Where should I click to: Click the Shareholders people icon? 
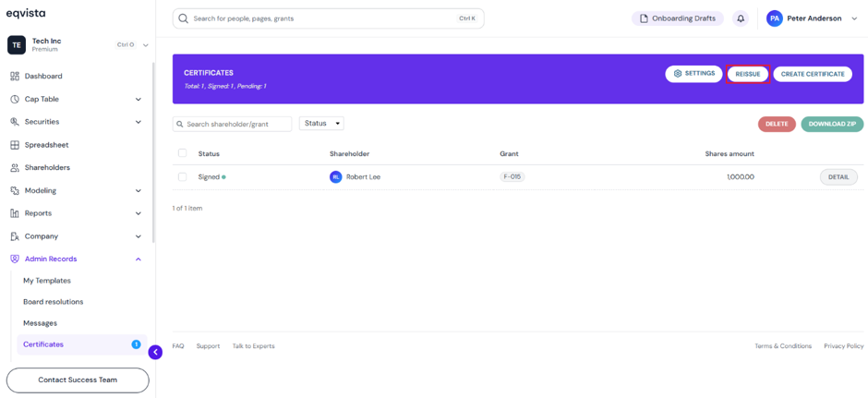click(15, 168)
